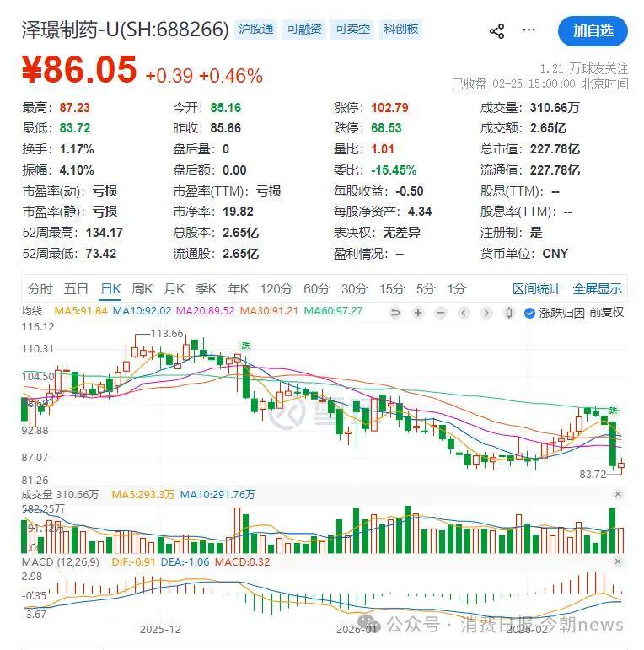Click the MA5 moving average legend label
This screenshot has width=644, height=650.
coord(81,311)
